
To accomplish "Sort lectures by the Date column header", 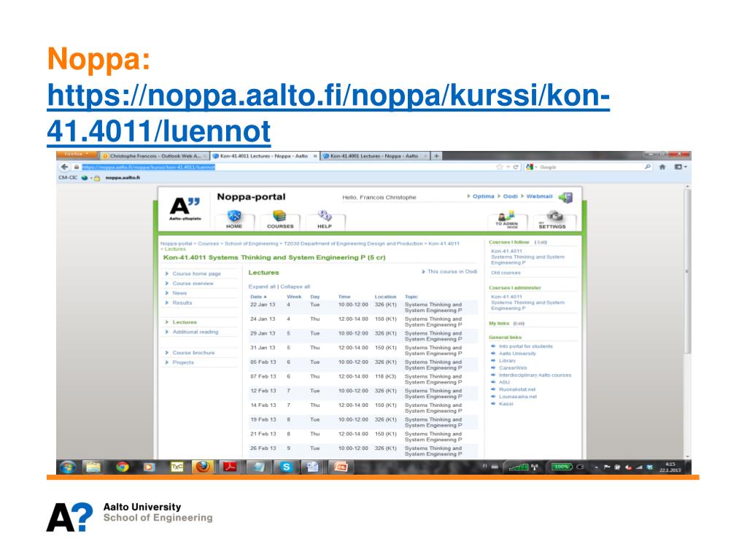I will (258, 297).
